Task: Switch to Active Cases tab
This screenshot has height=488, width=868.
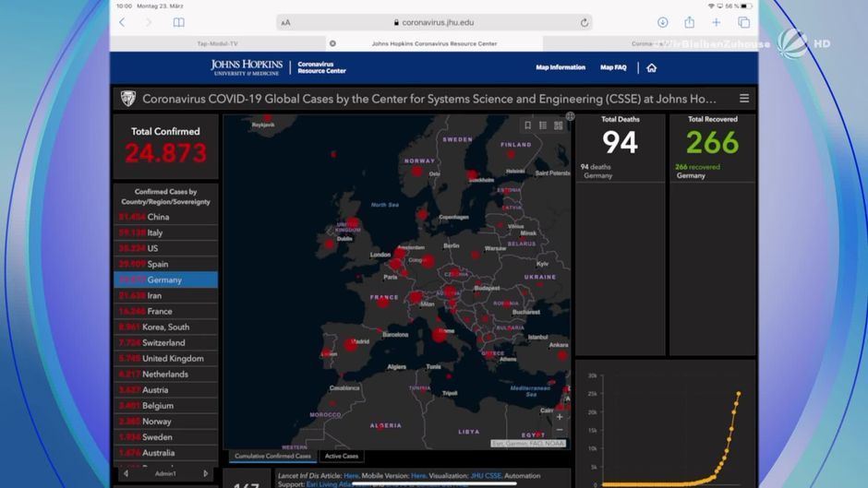Action: click(342, 456)
